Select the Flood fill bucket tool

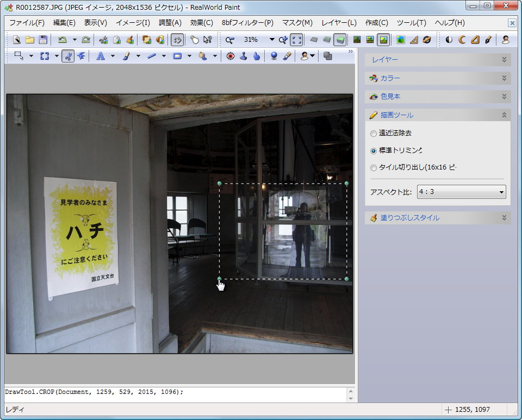pos(203,56)
